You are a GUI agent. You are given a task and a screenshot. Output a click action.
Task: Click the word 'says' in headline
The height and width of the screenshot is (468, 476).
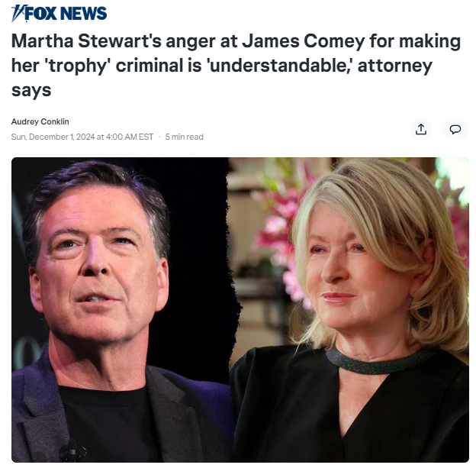click(x=31, y=90)
